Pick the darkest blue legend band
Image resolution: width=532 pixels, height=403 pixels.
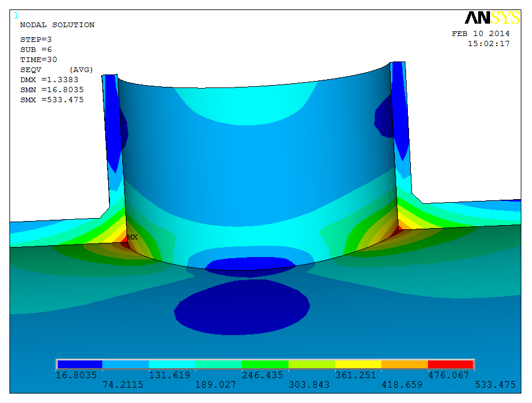(x=79, y=364)
